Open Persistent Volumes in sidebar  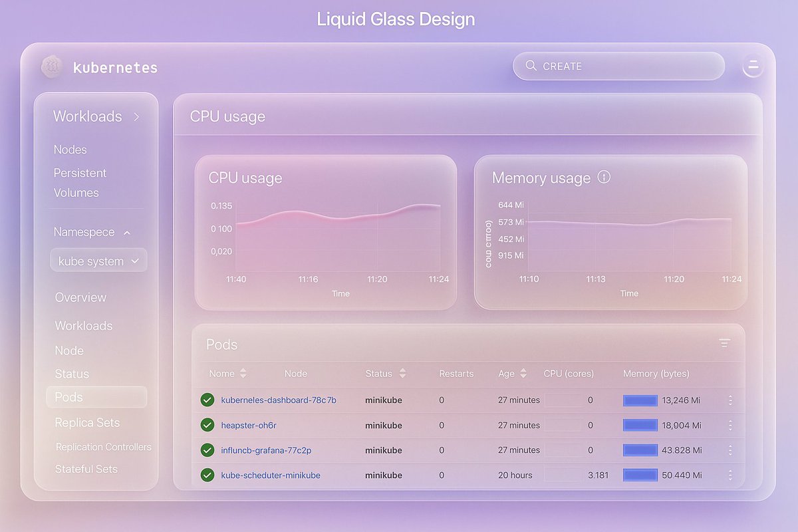(80, 183)
